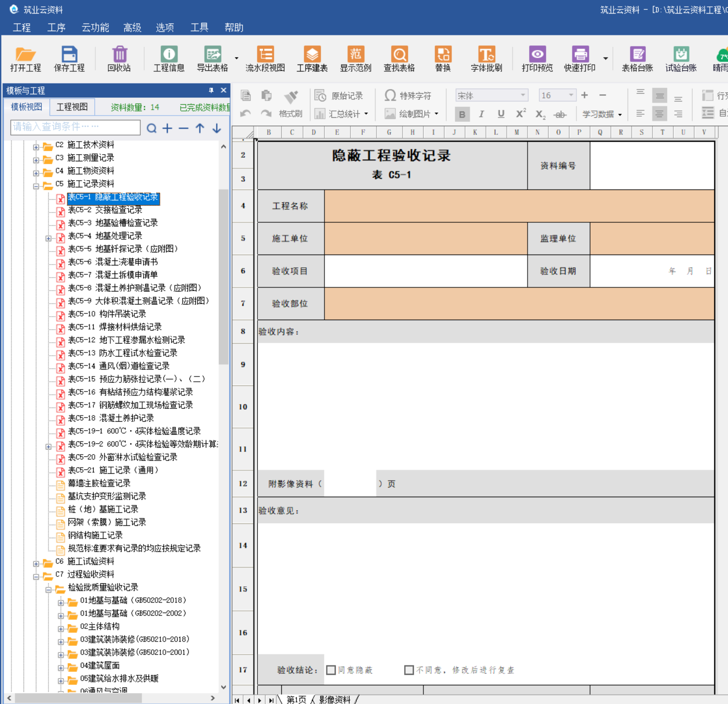Open 试验台账 test ledger

point(681,59)
